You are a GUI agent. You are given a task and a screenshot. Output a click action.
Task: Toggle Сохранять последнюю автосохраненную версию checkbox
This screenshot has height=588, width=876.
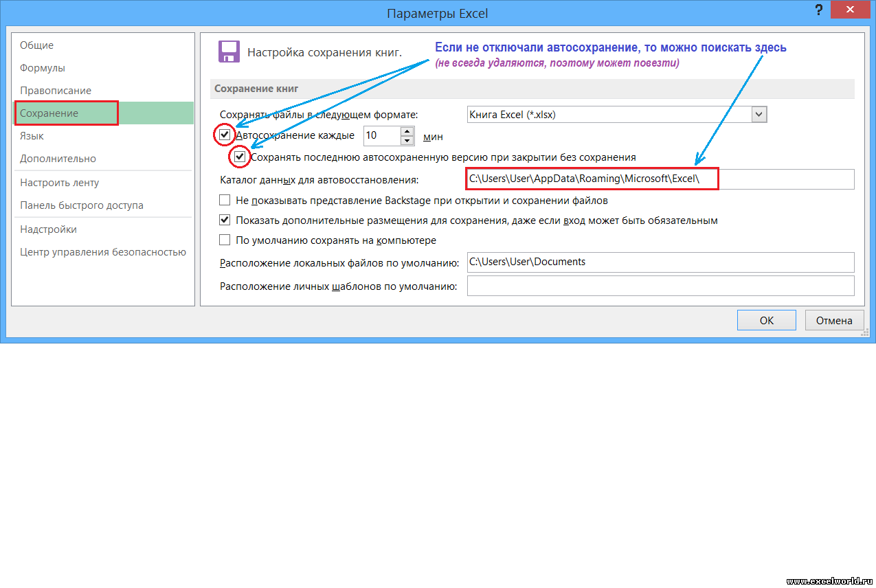click(240, 157)
